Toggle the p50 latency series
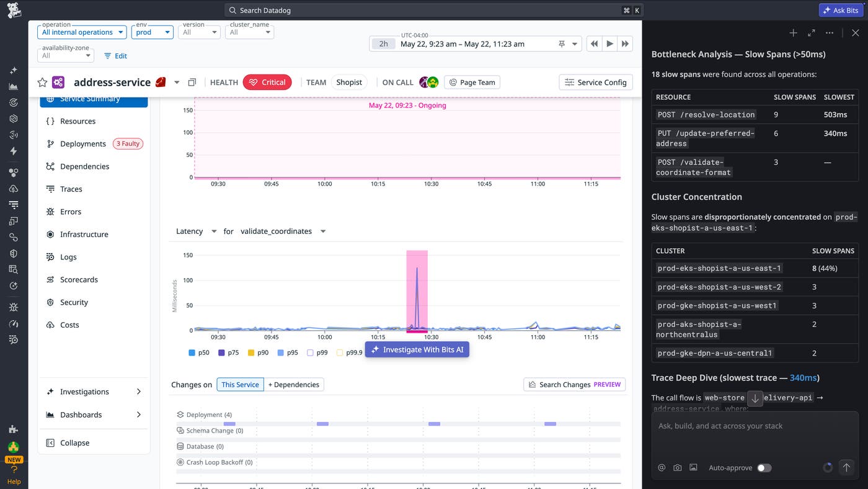The height and width of the screenshot is (489, 868). (x=199, y=352)
